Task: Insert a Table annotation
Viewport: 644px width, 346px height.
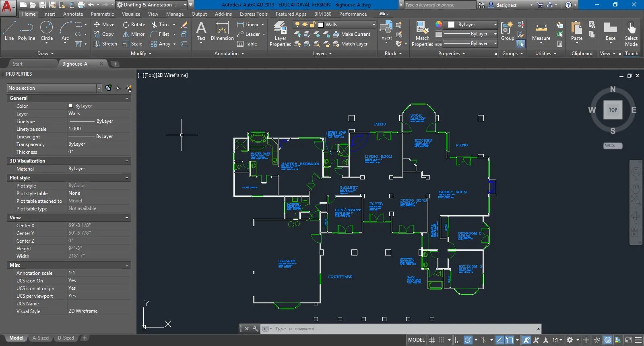Action: 247,44
